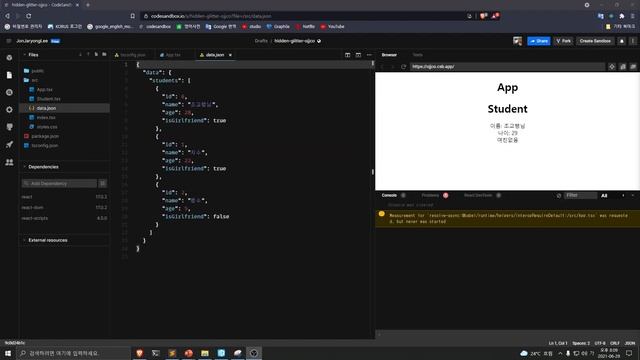The height and width of the screenshot is (360, 640).
Task: Switch to the Tests tab
Action: pos(417,55)
